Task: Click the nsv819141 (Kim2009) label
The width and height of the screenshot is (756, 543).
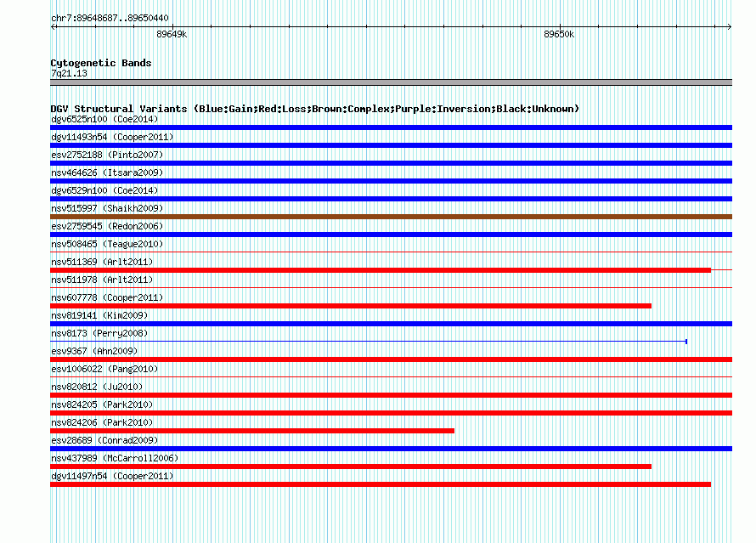Action: (x=99, y=315)
